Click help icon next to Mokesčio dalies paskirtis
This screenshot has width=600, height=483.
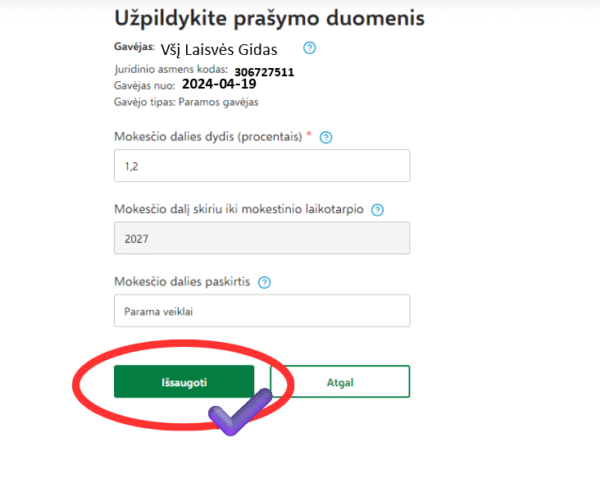coord(264,282)
